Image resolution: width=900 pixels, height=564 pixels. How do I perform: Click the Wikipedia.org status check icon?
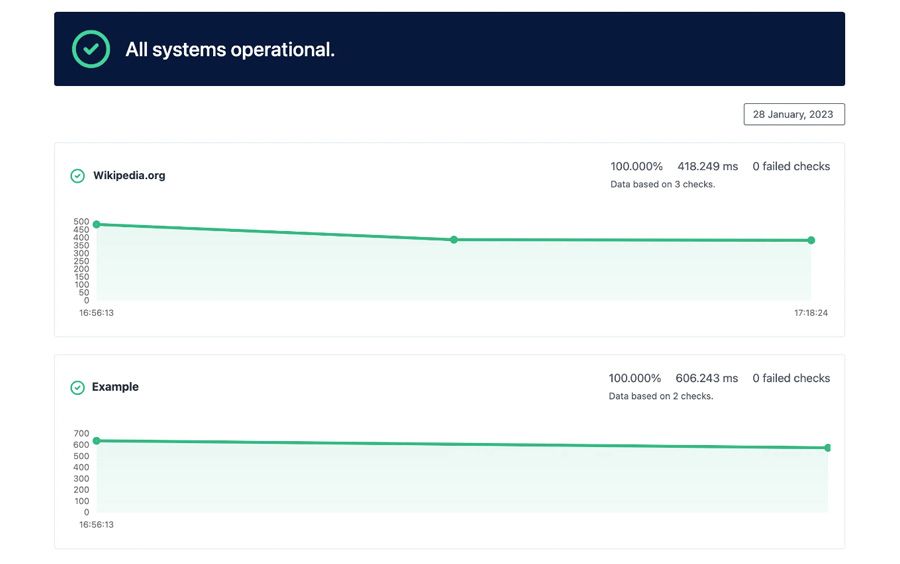(77, 176)
